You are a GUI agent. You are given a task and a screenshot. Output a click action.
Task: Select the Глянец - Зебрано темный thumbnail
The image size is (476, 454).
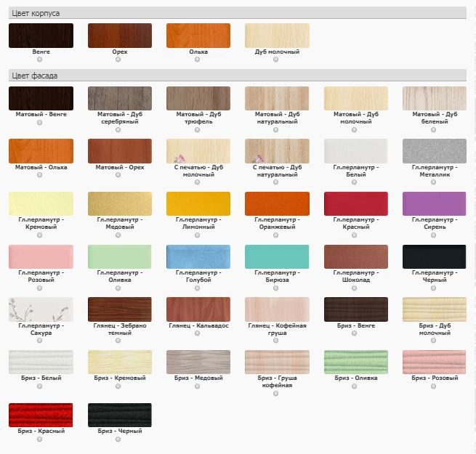pos(119,309)
